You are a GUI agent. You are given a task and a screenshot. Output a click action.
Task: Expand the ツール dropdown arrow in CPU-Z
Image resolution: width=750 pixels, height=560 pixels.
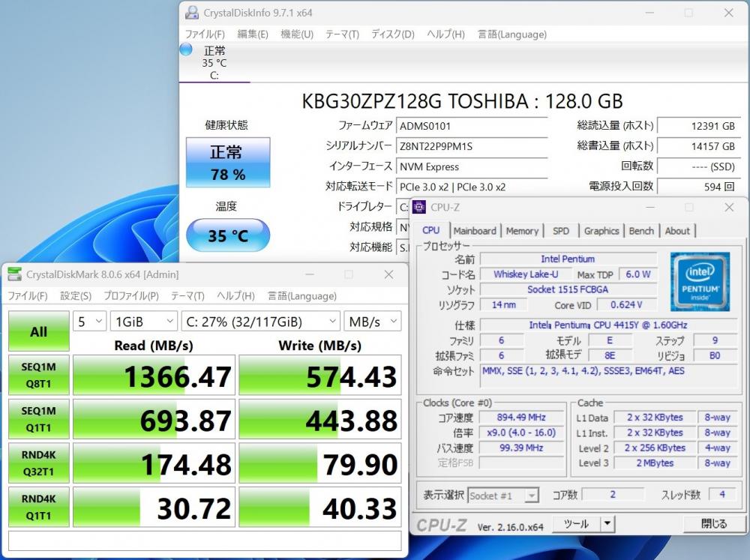point(607,524)
